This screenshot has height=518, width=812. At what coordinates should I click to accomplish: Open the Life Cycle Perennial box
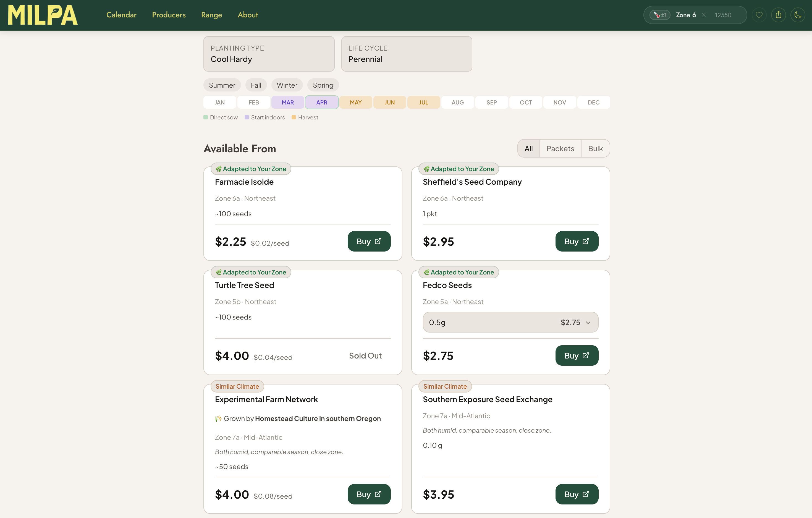coord(406,54)
